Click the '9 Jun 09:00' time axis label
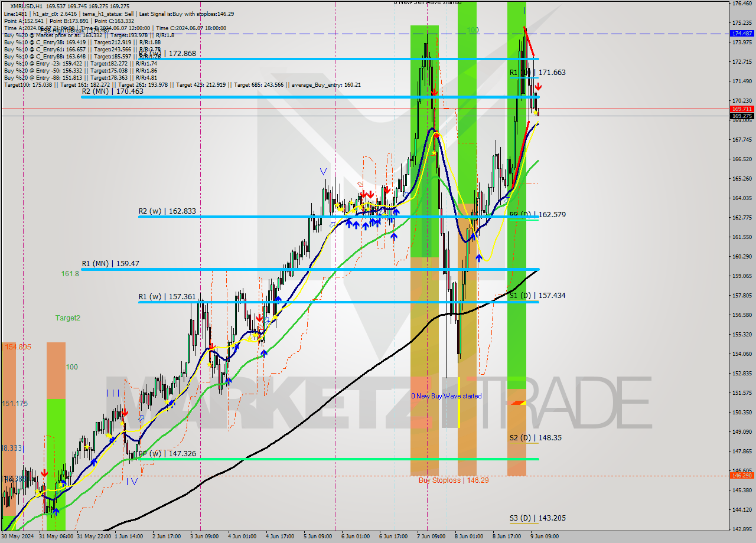The width and height of the screenshot is (756, 543). tap(545, 537)
